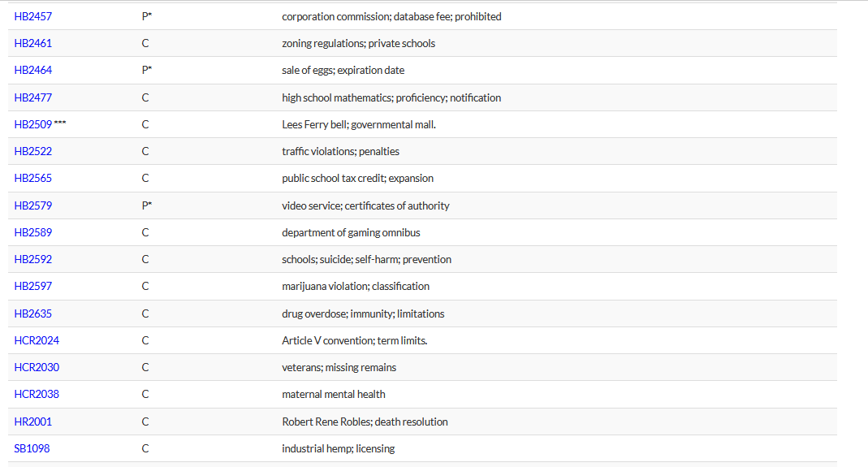The image size is (868, 467).
Task: Click the P* status in HB2457 row
Action: point(147,16)
